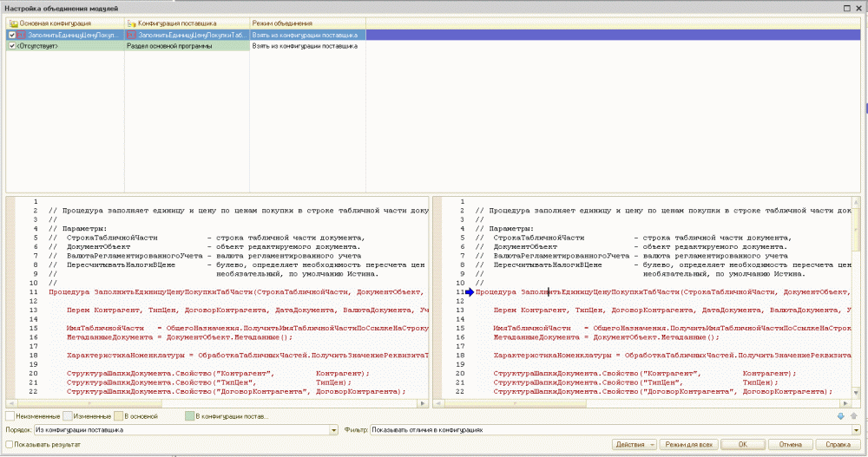Click the Основная конфигурация column header icon
Screen dimensions: 868x457
(13, 23)
